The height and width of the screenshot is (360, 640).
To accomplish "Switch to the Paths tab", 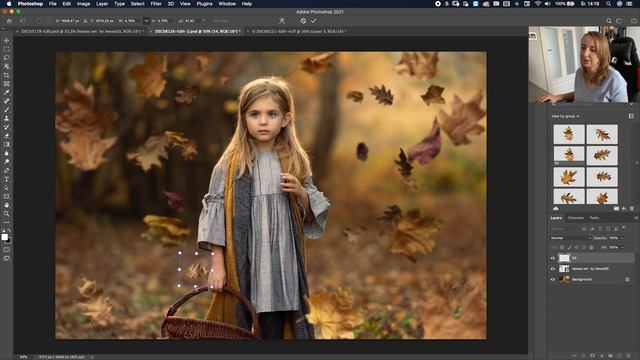I will click(594, 218).
